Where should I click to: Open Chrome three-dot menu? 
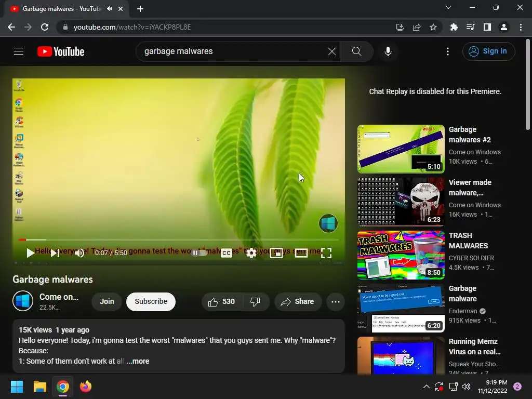[521, 27]
